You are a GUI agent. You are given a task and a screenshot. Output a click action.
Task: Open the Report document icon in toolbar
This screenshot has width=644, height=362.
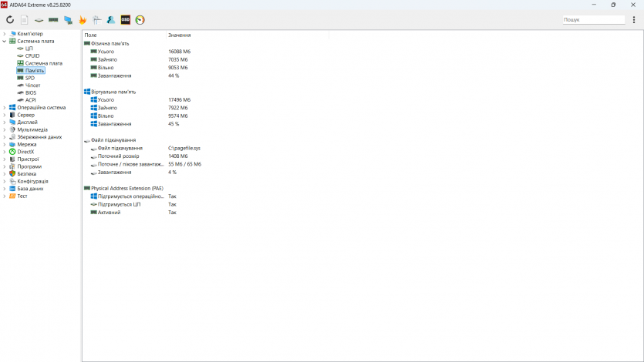[25, 19]
